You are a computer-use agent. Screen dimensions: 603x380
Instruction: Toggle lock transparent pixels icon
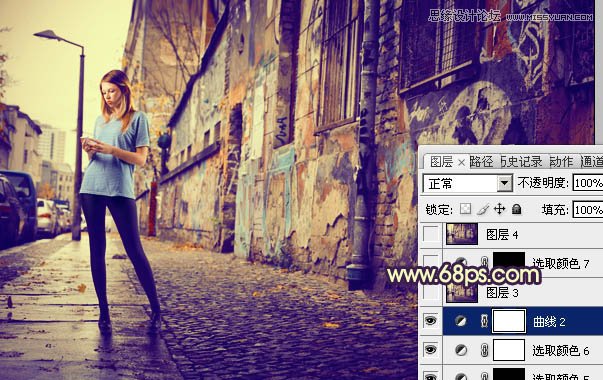[465, 209]
